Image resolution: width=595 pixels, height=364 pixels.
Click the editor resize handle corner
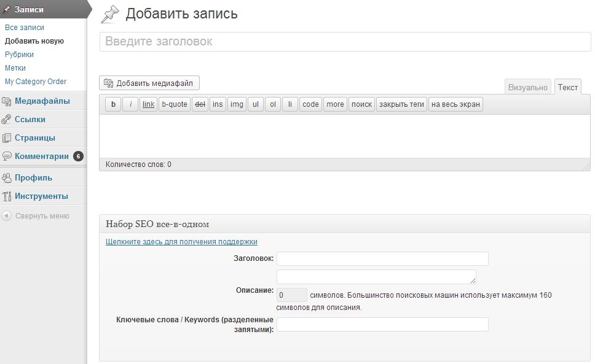click(586, 167)
